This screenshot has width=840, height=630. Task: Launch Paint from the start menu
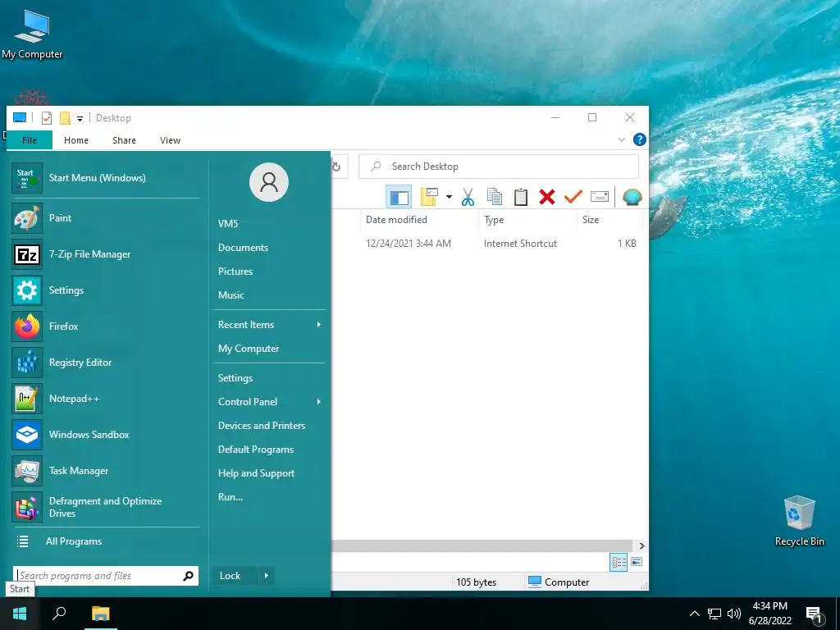click(106, 218)
